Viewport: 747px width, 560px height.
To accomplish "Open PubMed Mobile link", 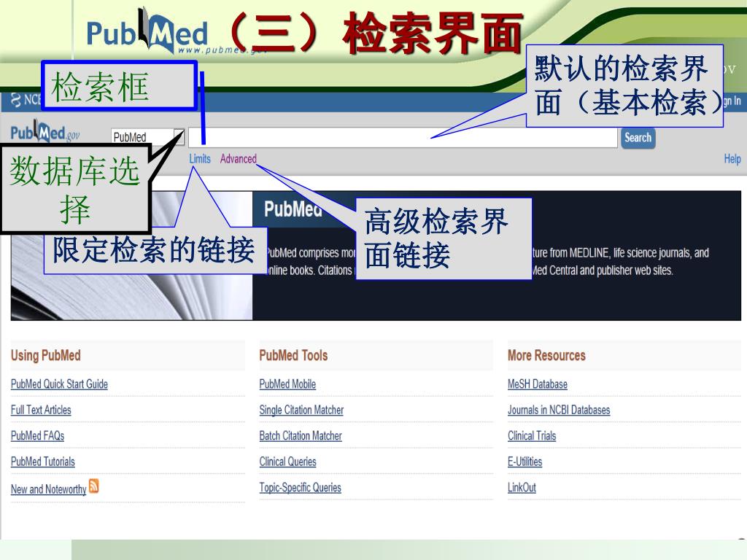I will click(287, 384).
